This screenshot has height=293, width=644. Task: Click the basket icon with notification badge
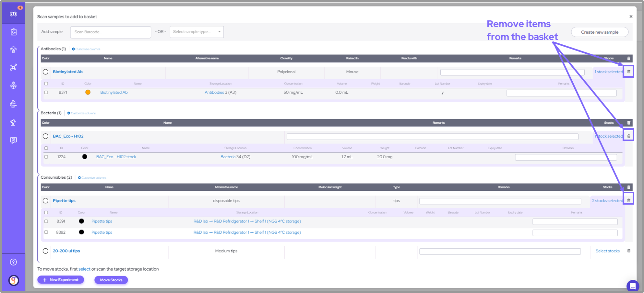coord(13,13)
